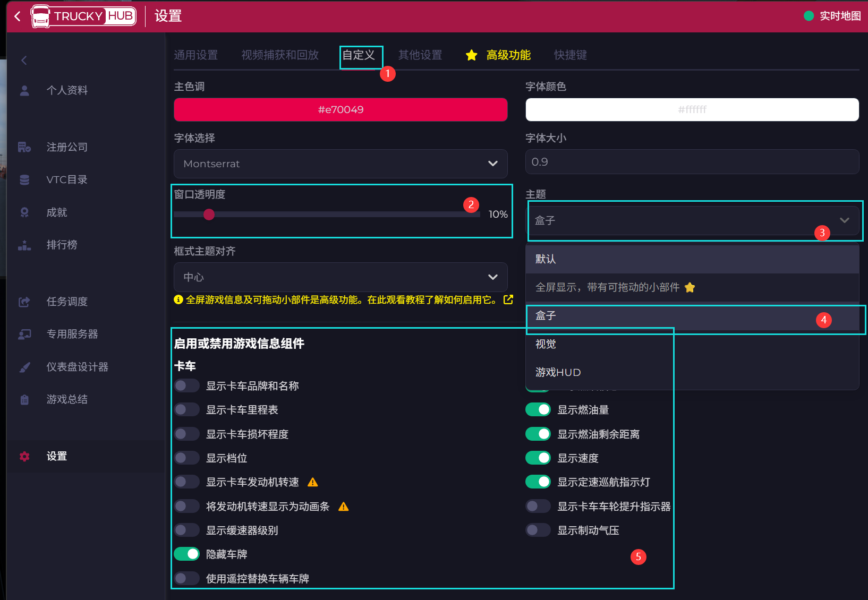This screenshot has height=600, width=868.
Task: Open 任务调度 in sidebar
Action: (x=67, y=302)
